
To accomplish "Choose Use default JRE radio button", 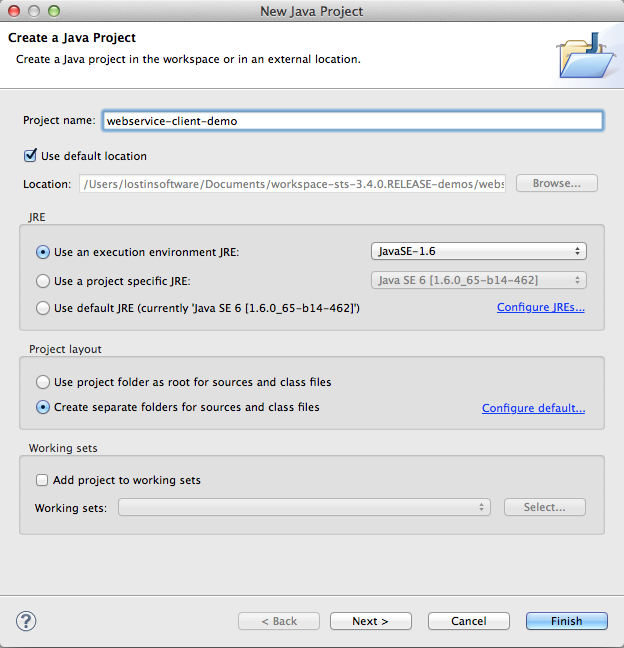I will 43,308.
